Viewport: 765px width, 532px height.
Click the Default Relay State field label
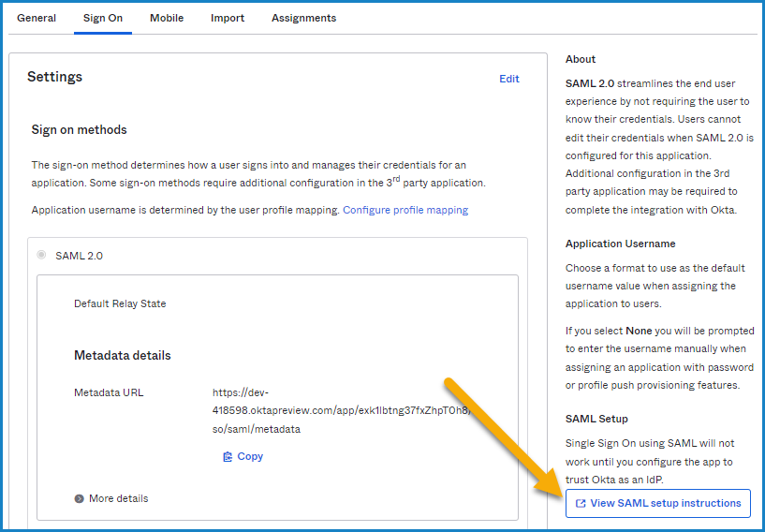pyautogui.click(x=120, y=303)
